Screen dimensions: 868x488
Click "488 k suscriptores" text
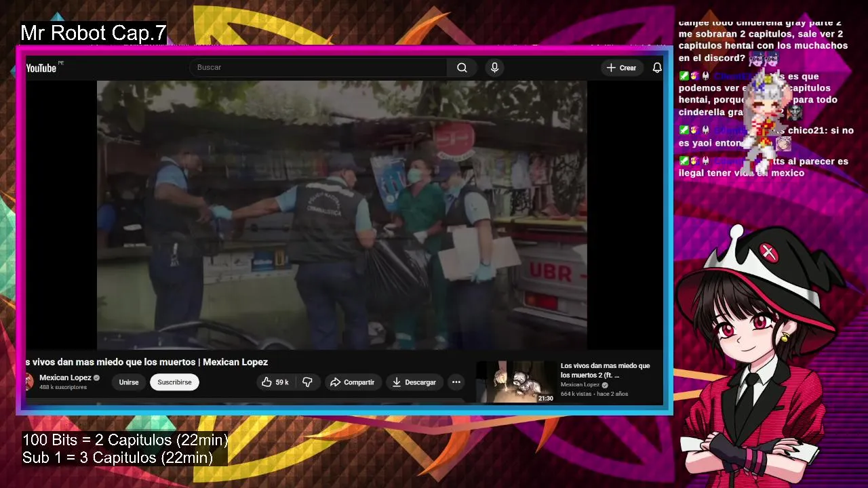[63, 387]
